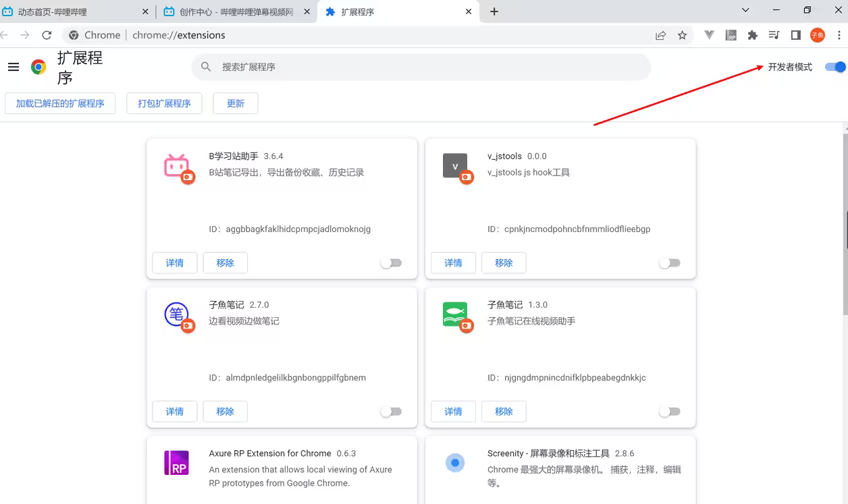This screenshot has width=848, height=504.
Task: Click the Screenity extension icon
Action: click(x=455, y=463)
